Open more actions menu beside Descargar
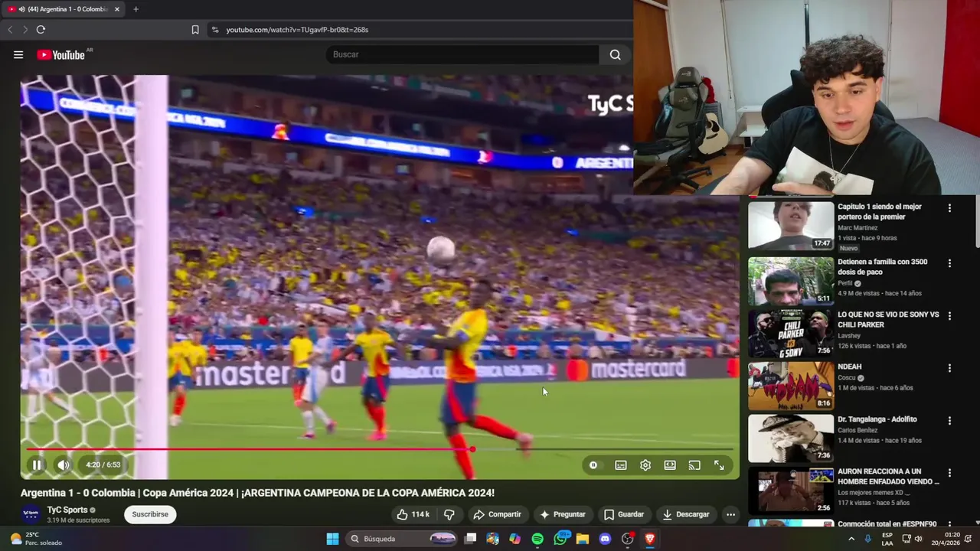This screenshot has height=551, width=980. tap(730, 514)
